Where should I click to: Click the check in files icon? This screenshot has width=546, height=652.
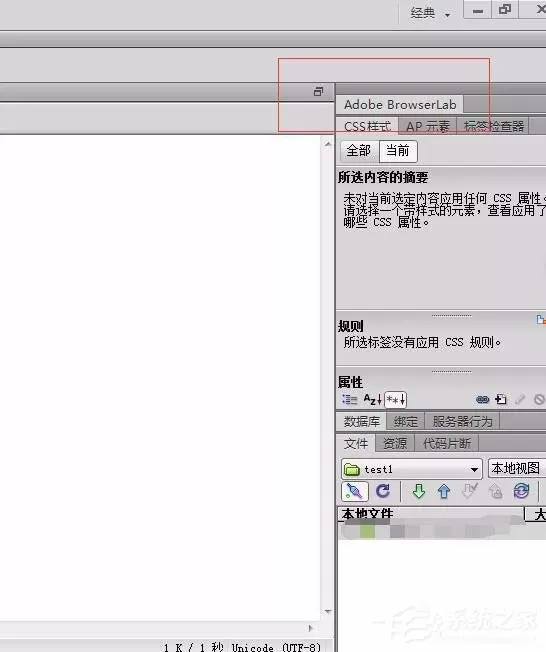point(495,492)
